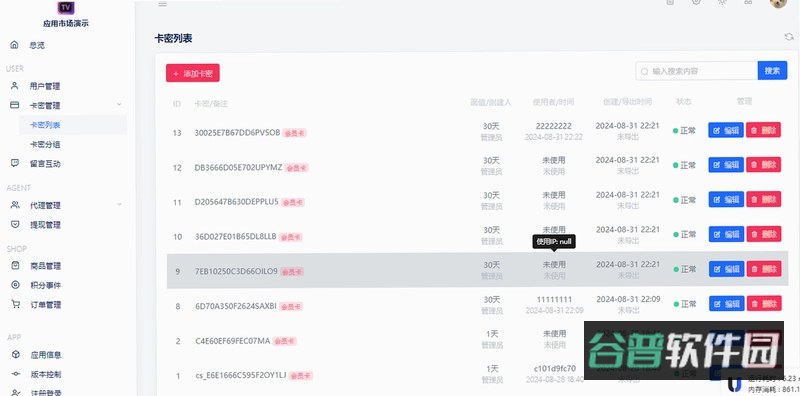800x396 pixels.
Task: Select card key 7EB10250C3D66OILO9 text
Action: (236, 271)
